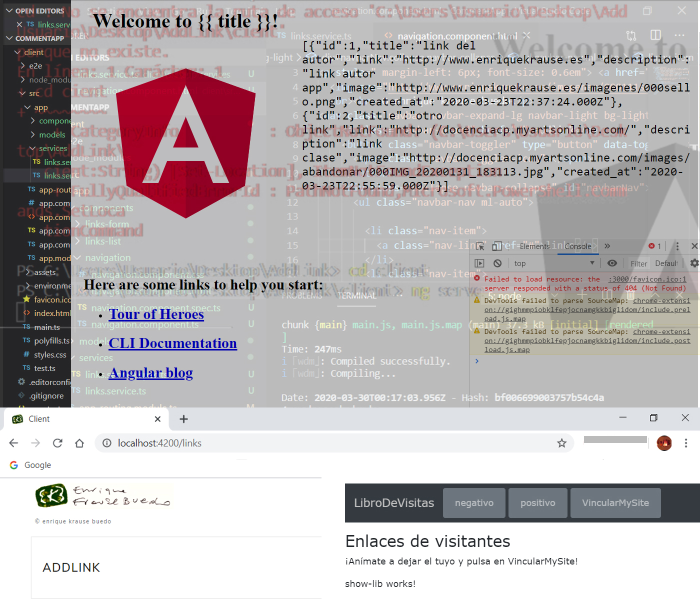
Task: Follow the Tour of Heroes link
Action: pos(156,314)
